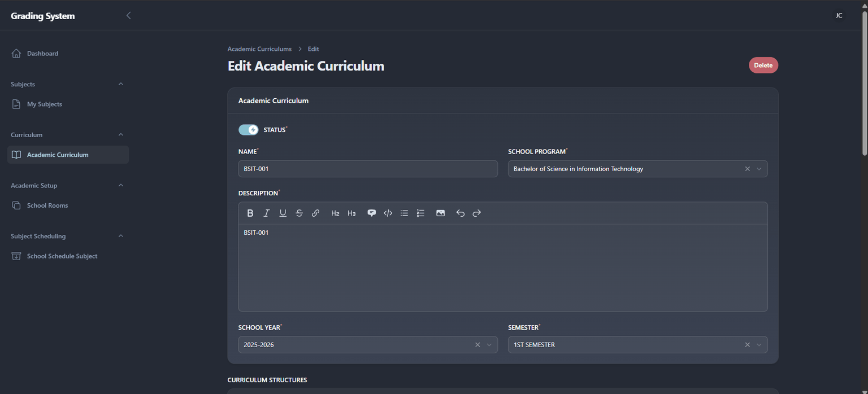Open Academic Curriculum in the sidebar
This screenshot has width=868, height=394.
[68, 155]
